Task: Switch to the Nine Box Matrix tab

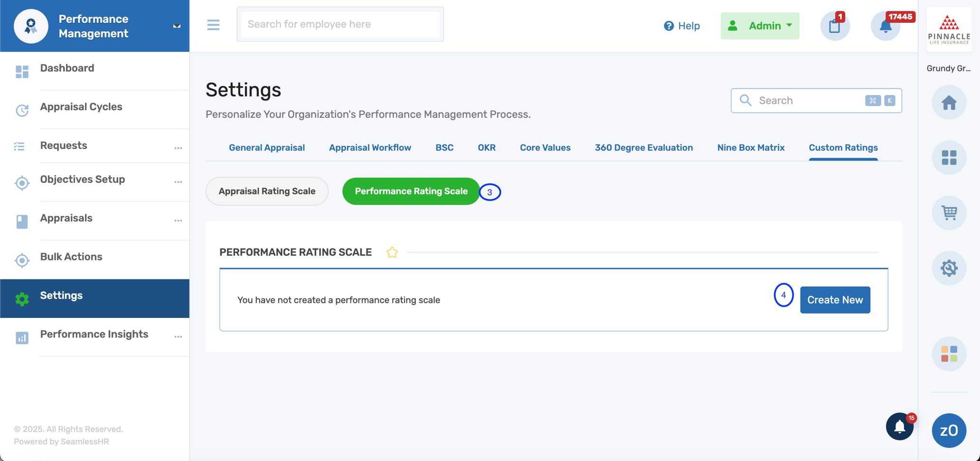Action: [751, 148]
